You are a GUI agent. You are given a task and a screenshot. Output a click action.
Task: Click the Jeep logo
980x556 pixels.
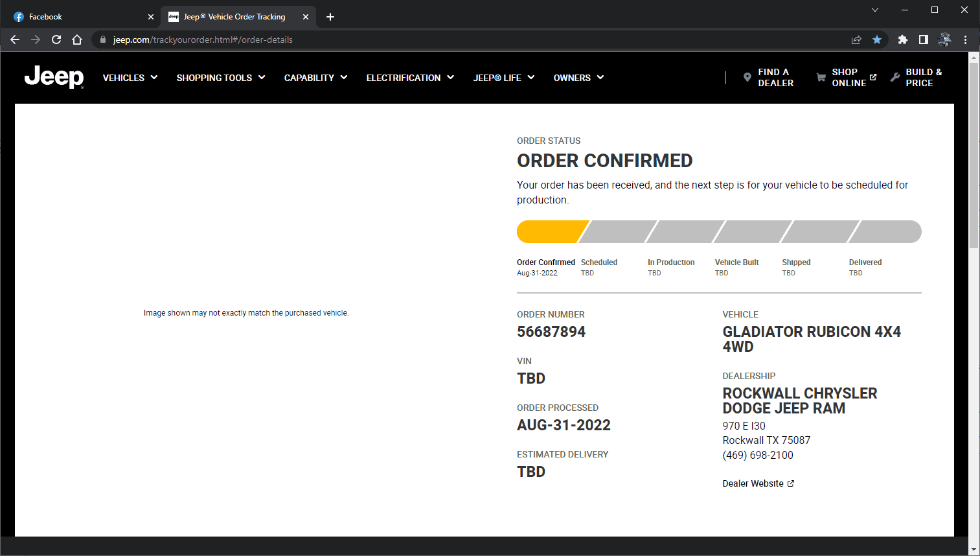click(x=54, y=77)
